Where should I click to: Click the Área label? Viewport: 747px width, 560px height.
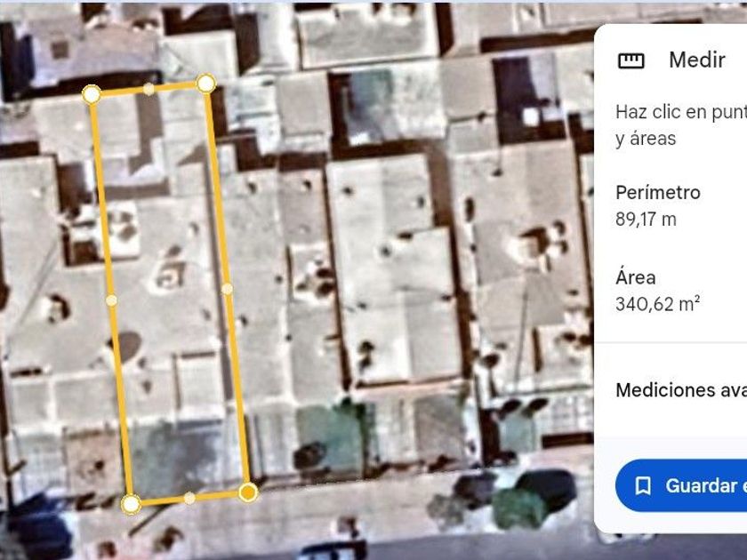pos(636,276)
